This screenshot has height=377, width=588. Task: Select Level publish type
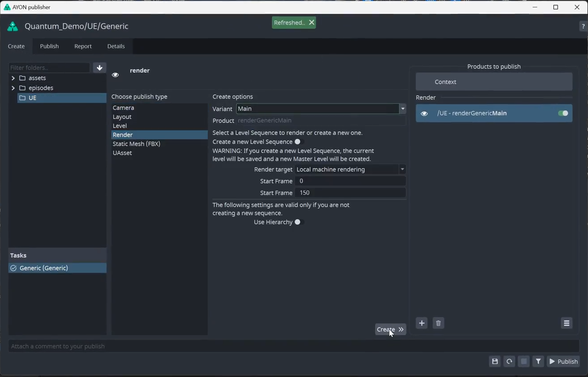(x=159, y=126)
